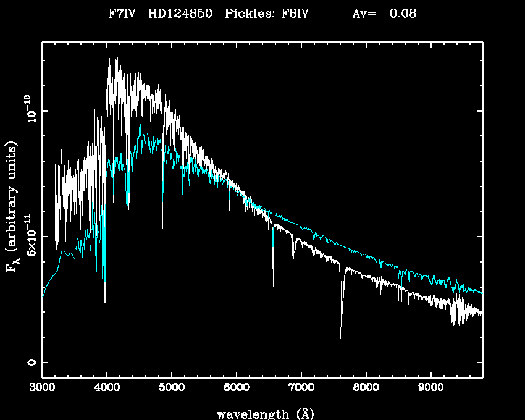This screenshot has height=420, width=525.
Task: Click the 7000 x-axis tick label
Action: coord(301,389)
